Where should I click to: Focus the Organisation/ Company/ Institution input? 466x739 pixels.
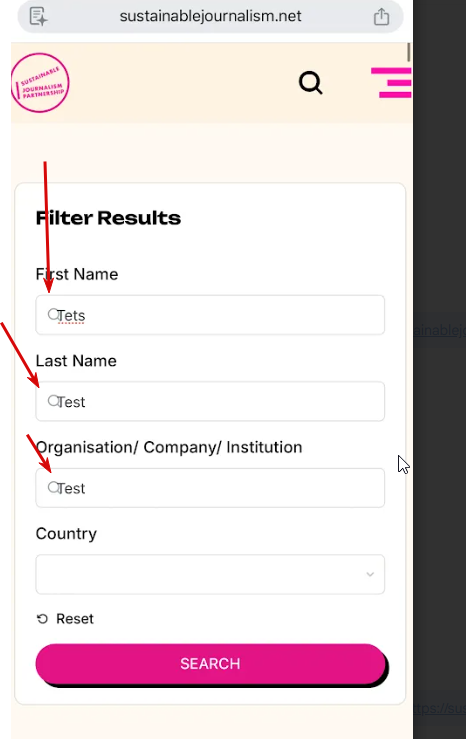click(x=210, y=488)
